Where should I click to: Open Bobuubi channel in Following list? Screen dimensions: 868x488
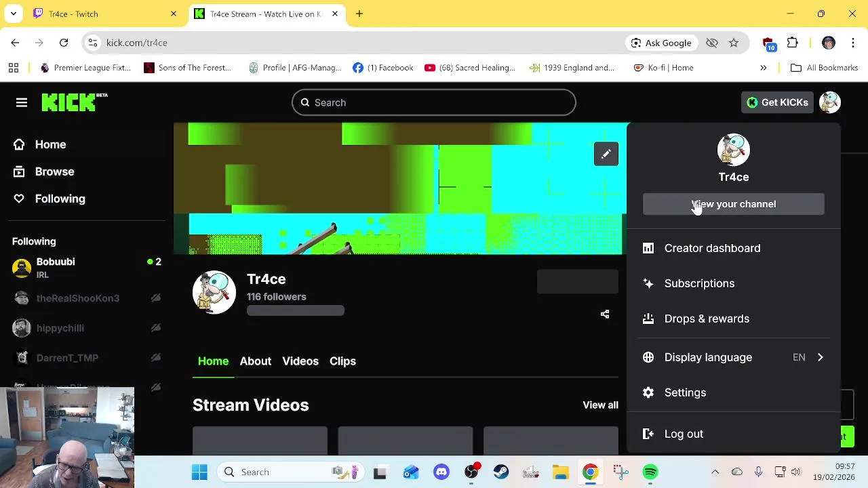(x=87, y=268)
